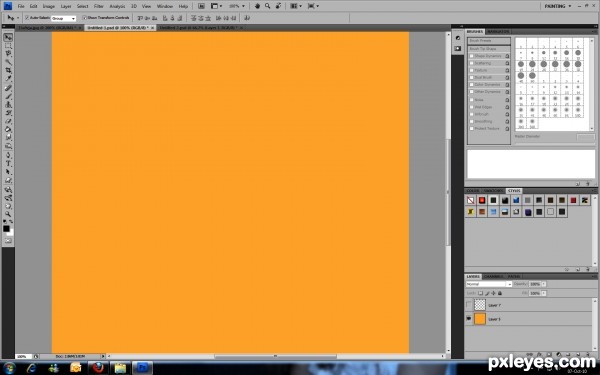The image size is (600, 375).
Task: Select the Brush tool
Action: [8, 96]
